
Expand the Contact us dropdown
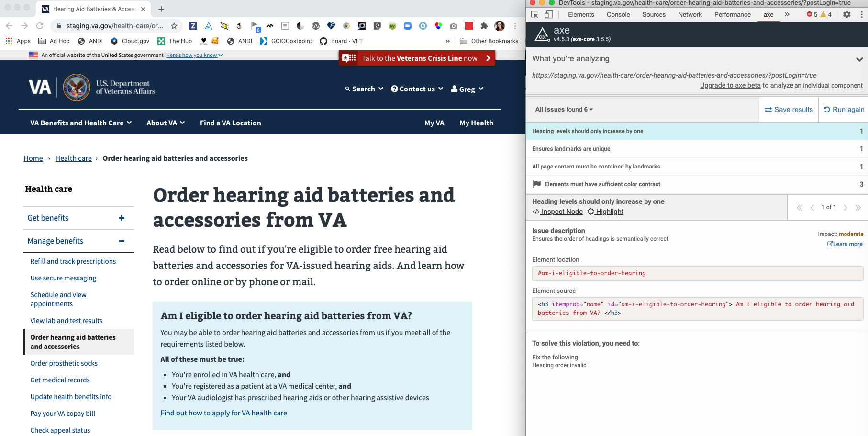click(417, 89)
